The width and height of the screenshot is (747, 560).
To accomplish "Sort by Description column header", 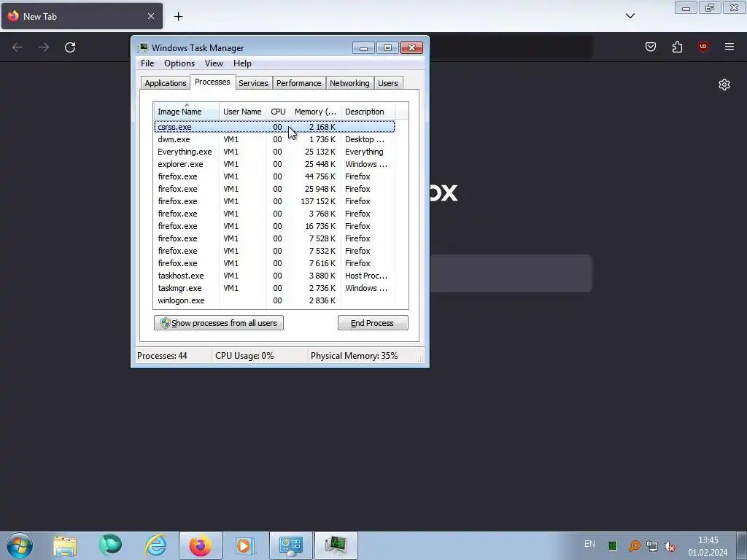I will click(x=368, y=112).
